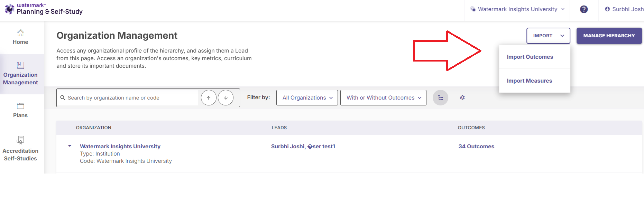The height and width of the screenshot is (224, 644).
Task: Click the Import dropdown button
Action: point(548,36)
